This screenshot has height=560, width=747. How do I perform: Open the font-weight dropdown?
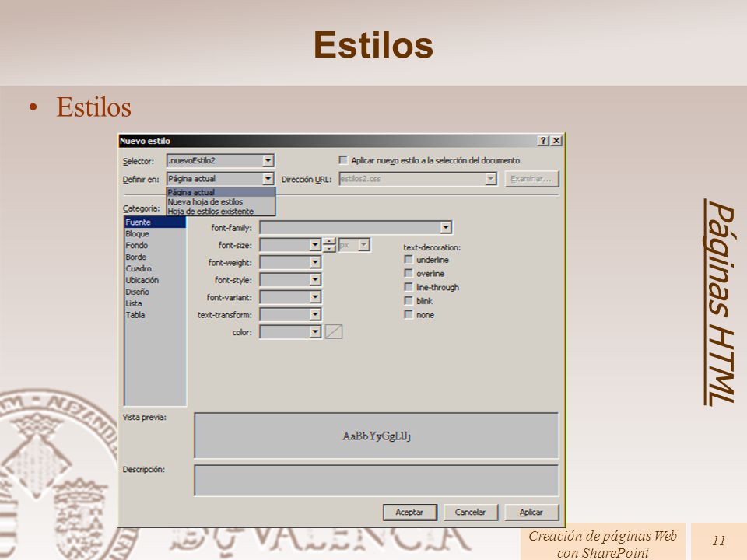point(315,262)
